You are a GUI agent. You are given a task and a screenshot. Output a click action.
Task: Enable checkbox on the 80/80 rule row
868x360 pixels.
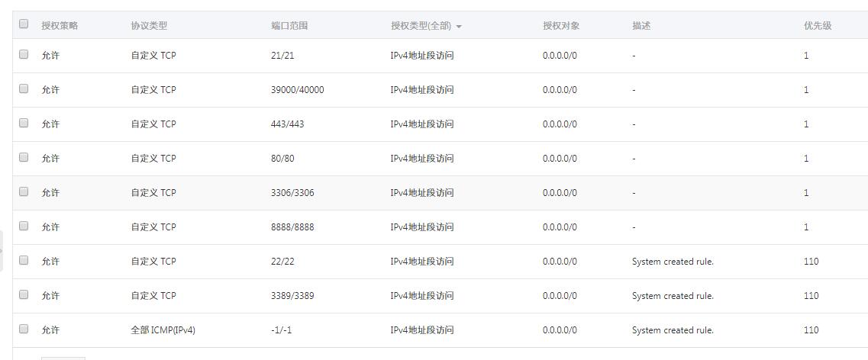(x=23, y=157)
